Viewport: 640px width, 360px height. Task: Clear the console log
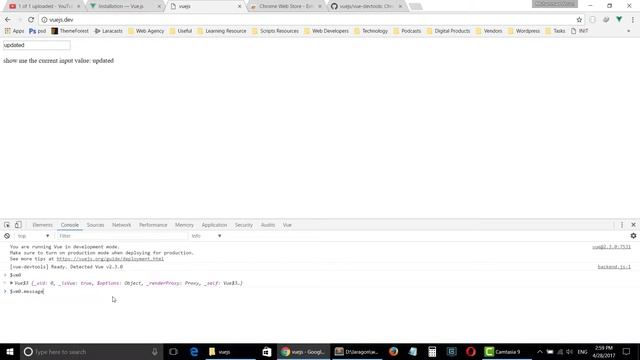coord(7,236)
